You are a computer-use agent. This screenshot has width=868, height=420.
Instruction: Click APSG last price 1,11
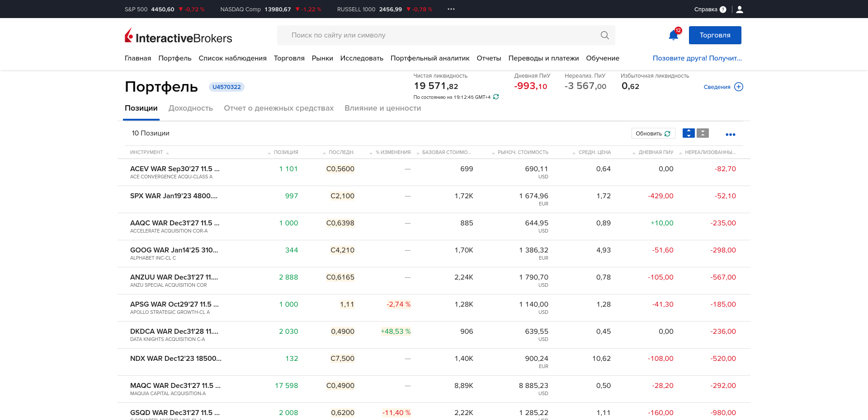(347, 304)
